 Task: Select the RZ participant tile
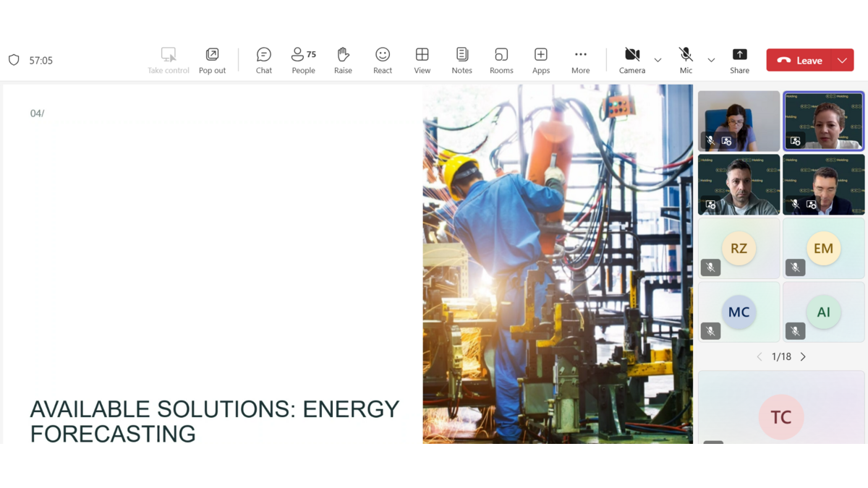[x=739, y=249]
